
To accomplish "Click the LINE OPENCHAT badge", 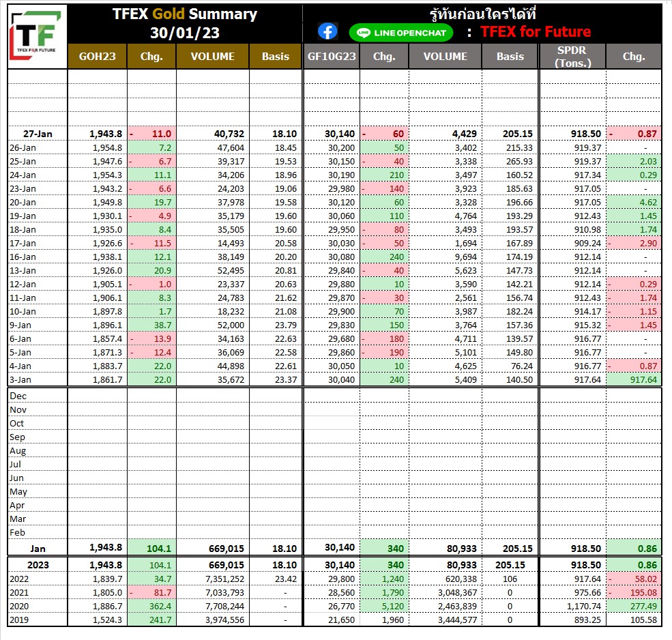I will point(401,33).
